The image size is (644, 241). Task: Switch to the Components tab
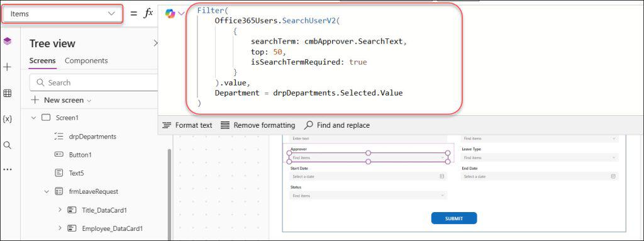(x=86, y=61)
